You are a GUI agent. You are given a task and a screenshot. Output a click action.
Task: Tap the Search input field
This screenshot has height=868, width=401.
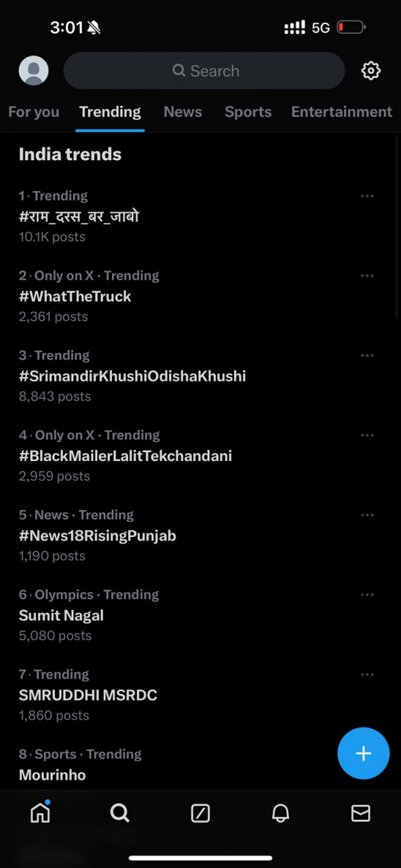tap(204, 71)
